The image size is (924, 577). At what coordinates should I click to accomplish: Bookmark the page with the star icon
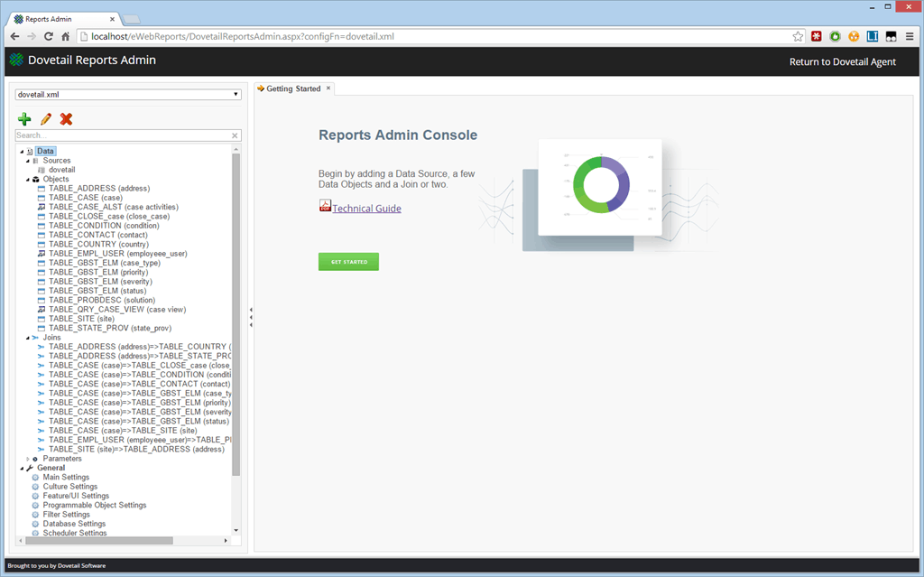tap(798, 37)
